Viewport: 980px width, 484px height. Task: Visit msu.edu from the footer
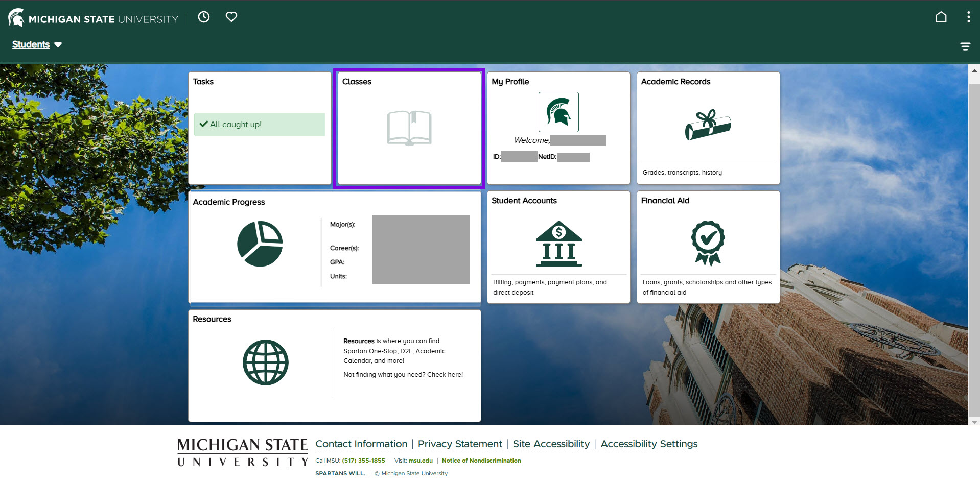point(420,461)
